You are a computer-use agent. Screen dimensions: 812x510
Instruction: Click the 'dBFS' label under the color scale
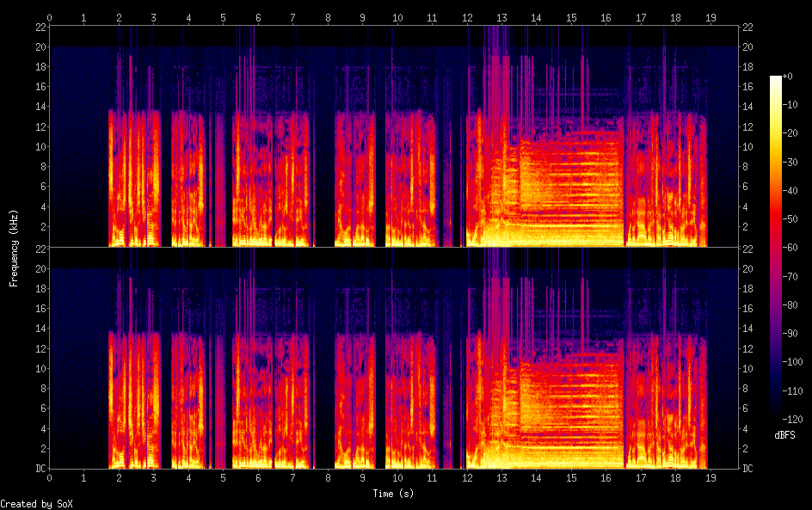coord(784,435)
